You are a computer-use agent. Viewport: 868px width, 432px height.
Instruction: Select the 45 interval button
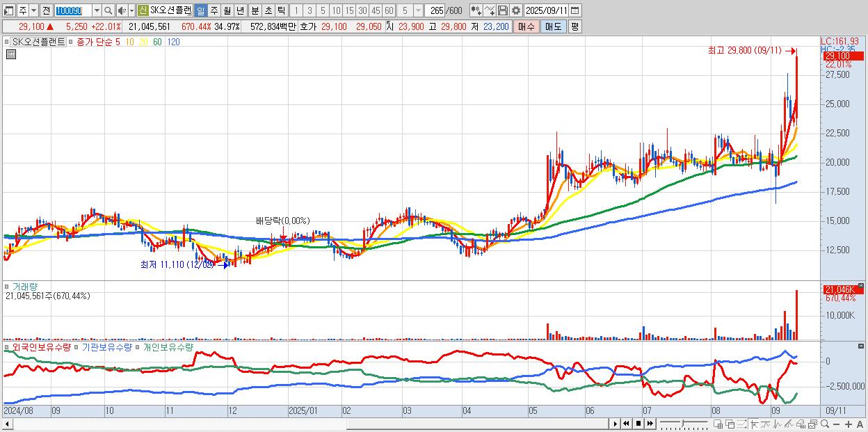[376, 10]
